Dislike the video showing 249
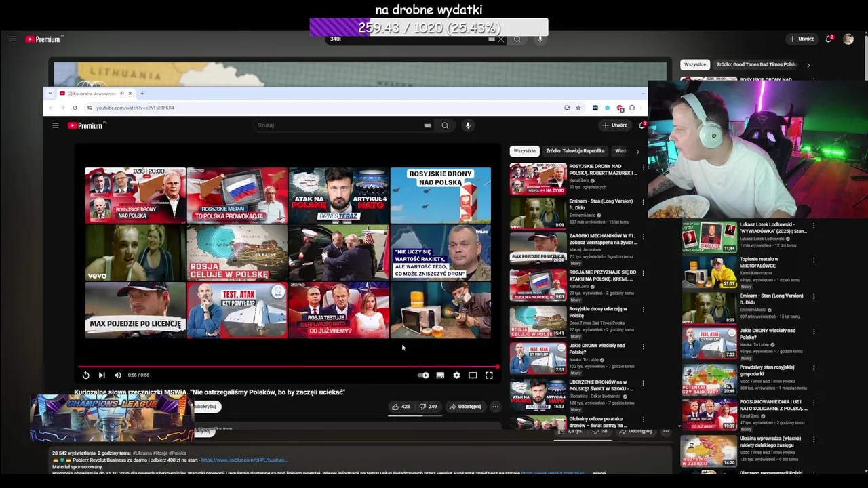The width and height of the screenshot is (868, 488). [x=428, y=407]
